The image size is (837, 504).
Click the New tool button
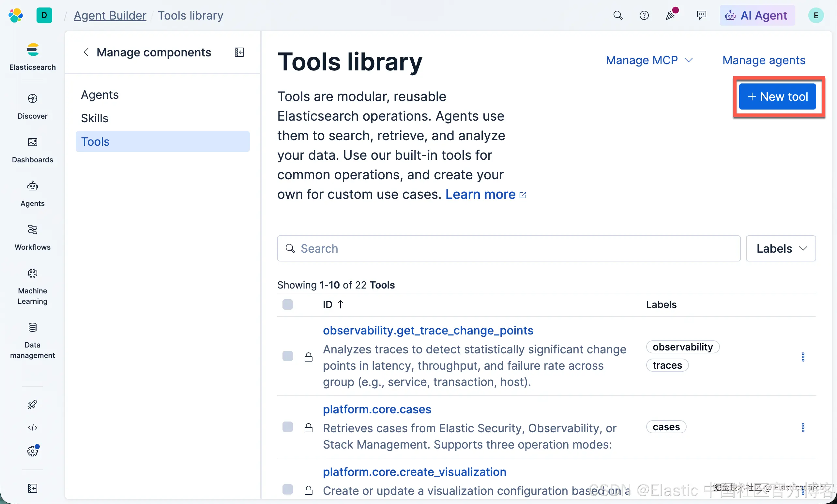click(778, 97)
